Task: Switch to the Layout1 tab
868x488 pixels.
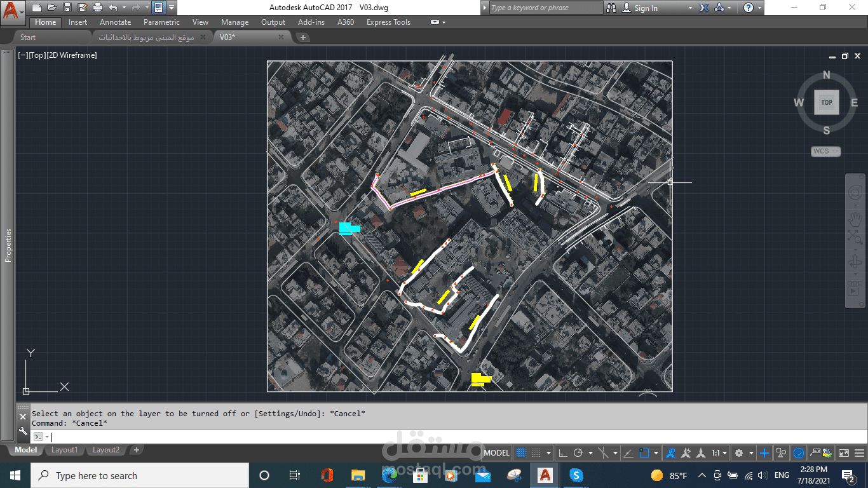Action: point(64,450)
